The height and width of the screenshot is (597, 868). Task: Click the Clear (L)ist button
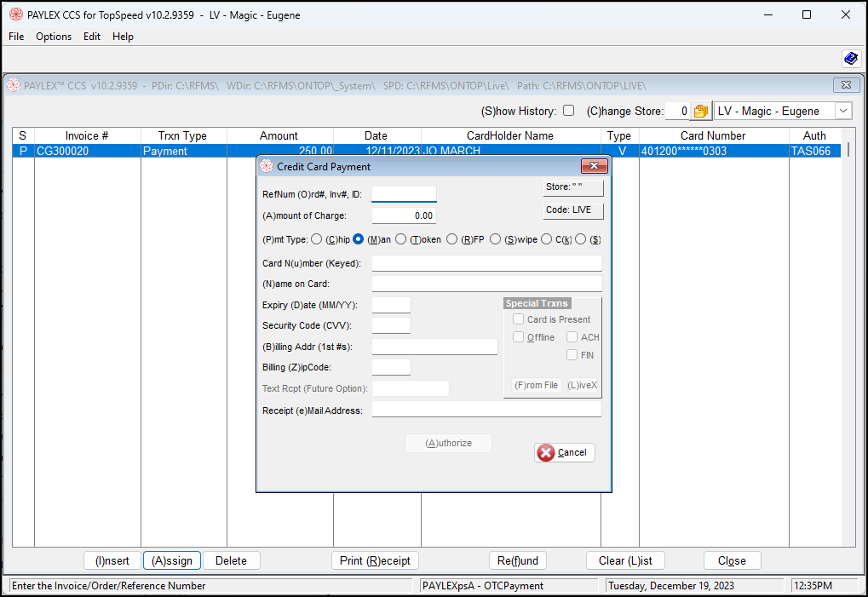point(625,560)
